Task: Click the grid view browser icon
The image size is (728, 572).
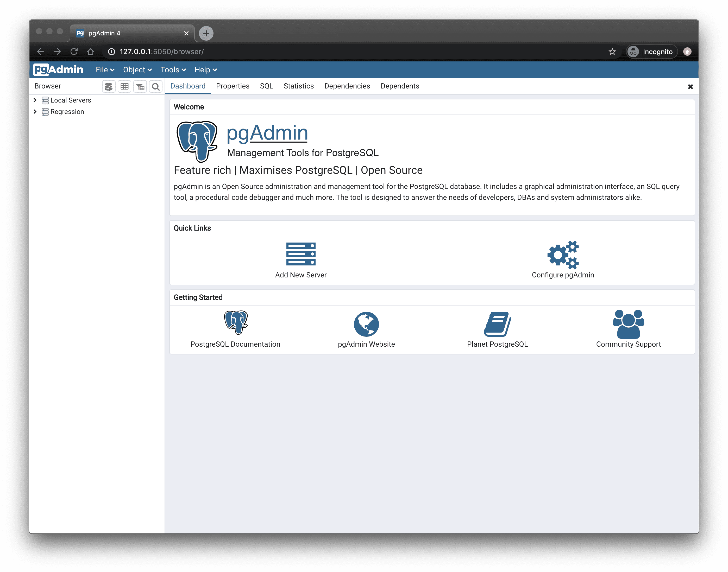Action: pos(125,86)
